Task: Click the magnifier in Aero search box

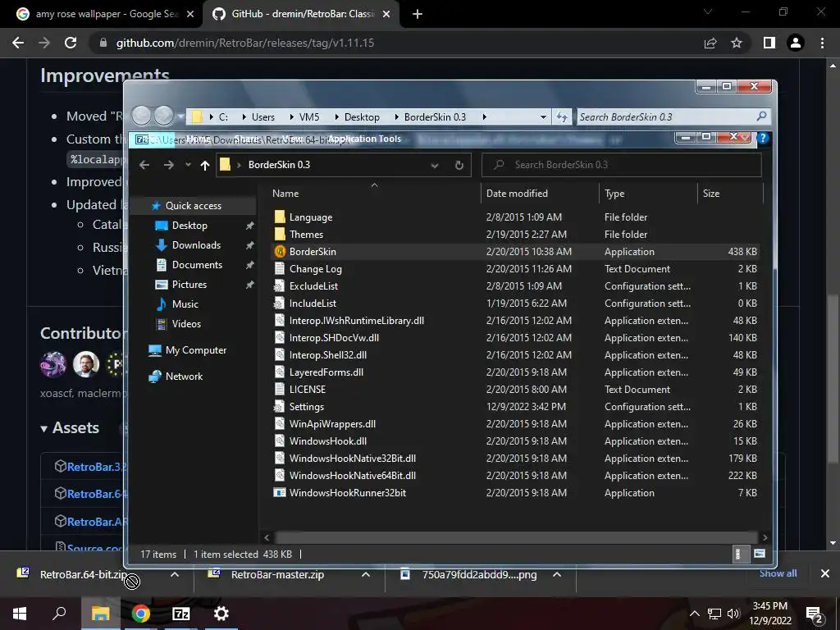Action: [x=761, y=116]
